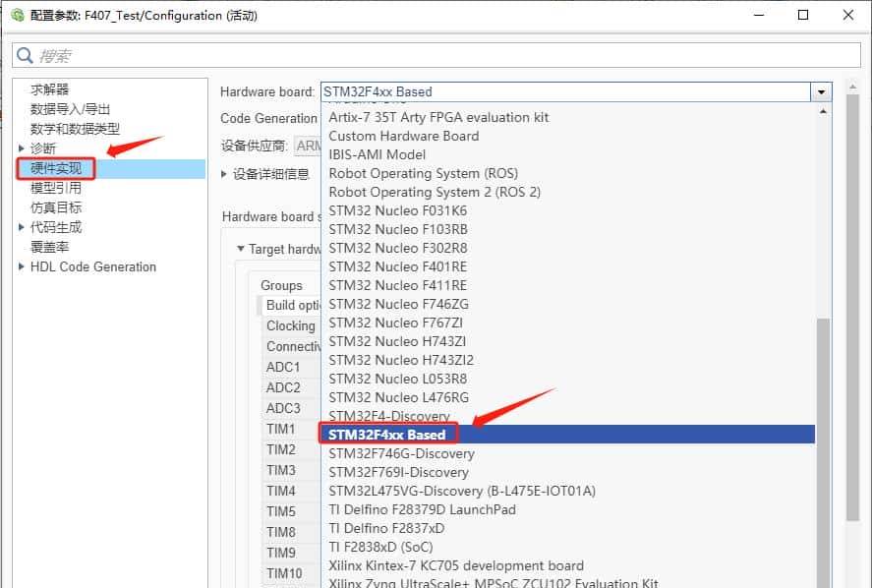
Task: Open TIM10 group
Action: click(x=291, y=573)
